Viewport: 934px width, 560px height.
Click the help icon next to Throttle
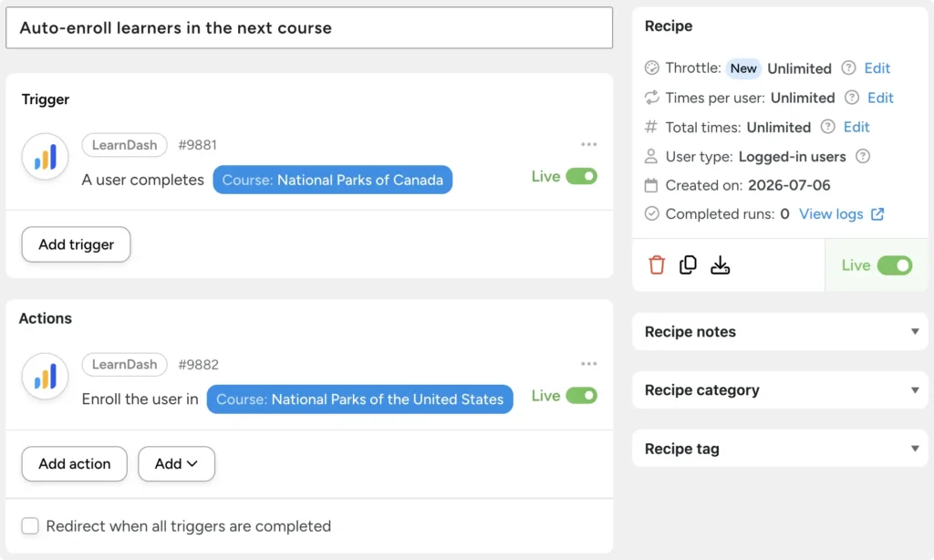(848, 67)
